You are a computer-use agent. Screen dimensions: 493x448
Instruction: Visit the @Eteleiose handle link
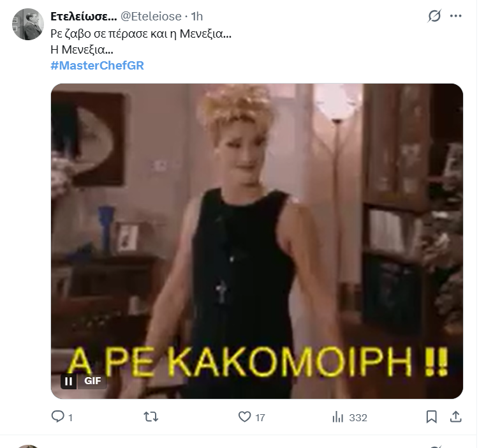coord(151,17)
